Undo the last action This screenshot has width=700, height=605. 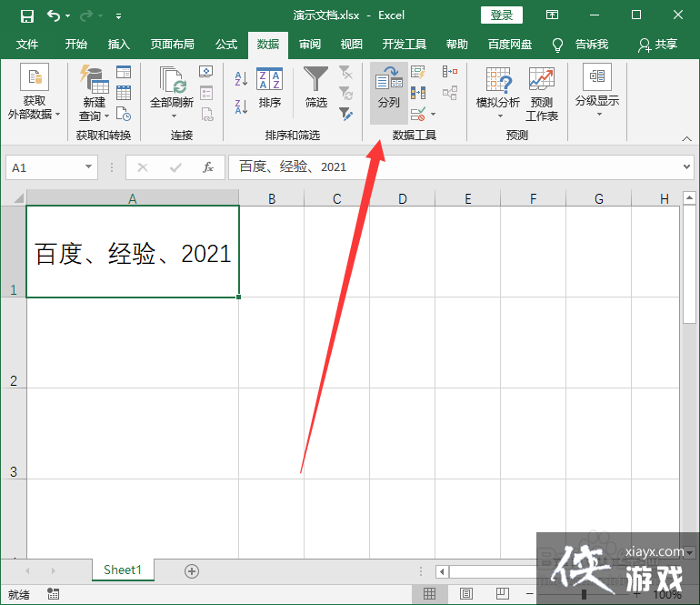pyautogui.click(x=53, y=16)
